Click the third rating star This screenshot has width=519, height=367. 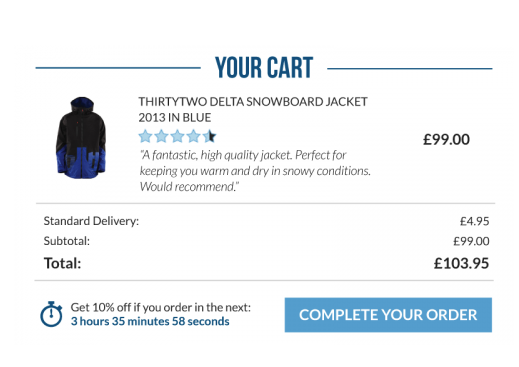pyautogui.click(x=177, y=136)
